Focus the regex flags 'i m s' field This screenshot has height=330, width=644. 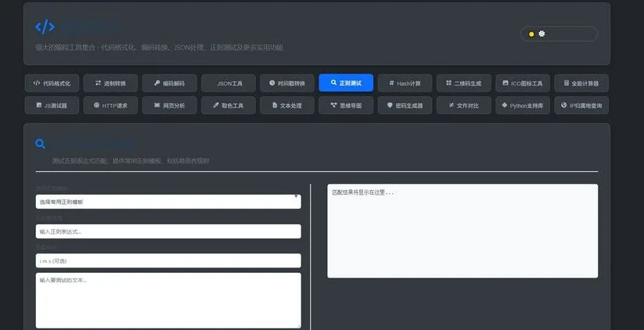[167, 260]
